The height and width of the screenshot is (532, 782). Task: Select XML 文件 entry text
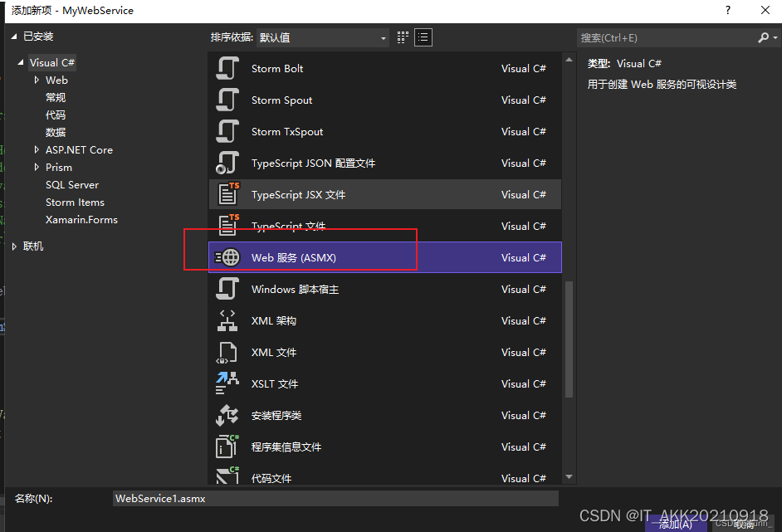click(x=274, y=352)
